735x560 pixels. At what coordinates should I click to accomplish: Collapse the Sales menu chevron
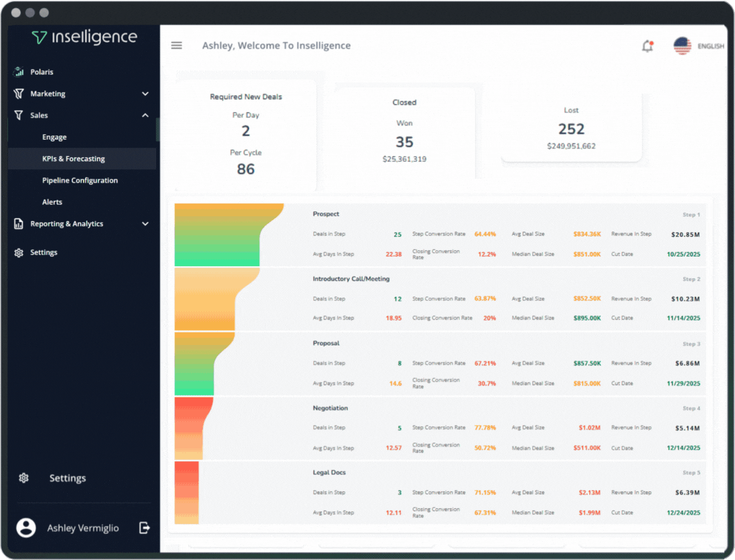pos(145,115)
